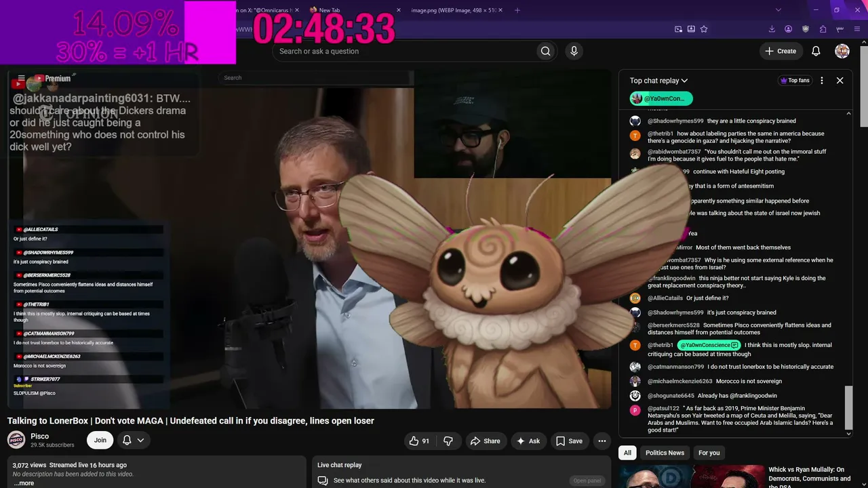Open the account avatar menu in YouTube's header
The width and height of the screenshot is (868, 488).
coord(842,51)
